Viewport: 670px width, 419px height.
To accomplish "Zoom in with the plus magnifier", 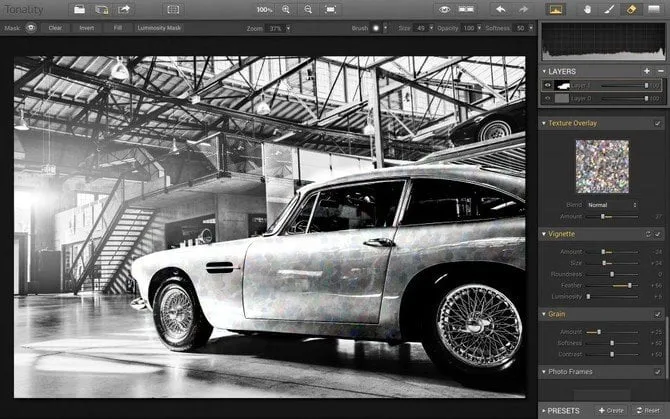I will point(286,9).
